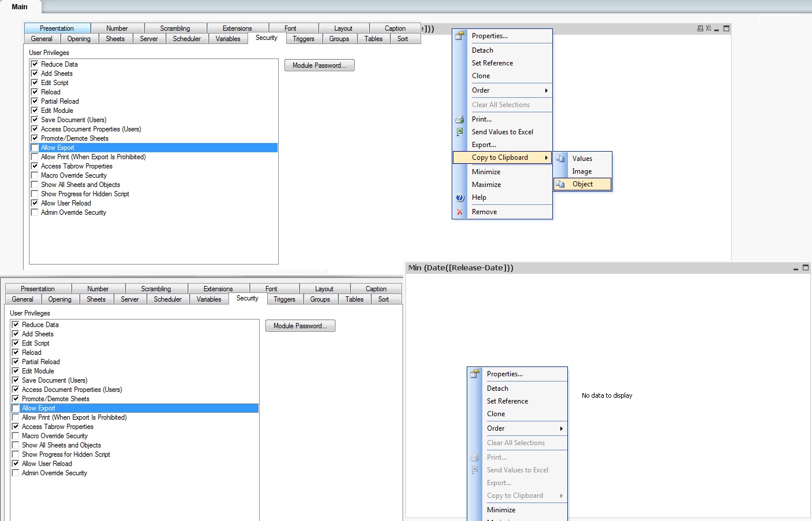
Task: Expand greyed Copy to Clipboard in the lower menu
Action: [x=517, y=496]
